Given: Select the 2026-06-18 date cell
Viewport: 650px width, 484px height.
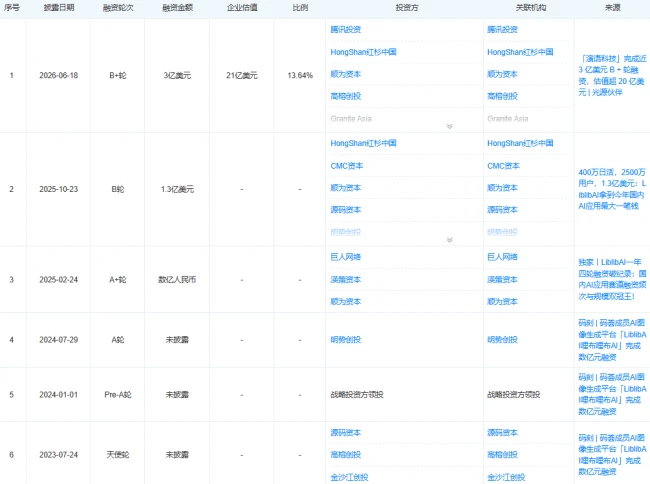Looking at the screenshot, I should tap(58, 75).
